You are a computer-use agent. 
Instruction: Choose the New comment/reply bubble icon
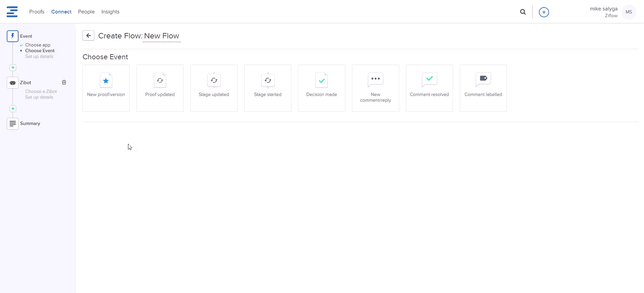(x=376, y=79)
